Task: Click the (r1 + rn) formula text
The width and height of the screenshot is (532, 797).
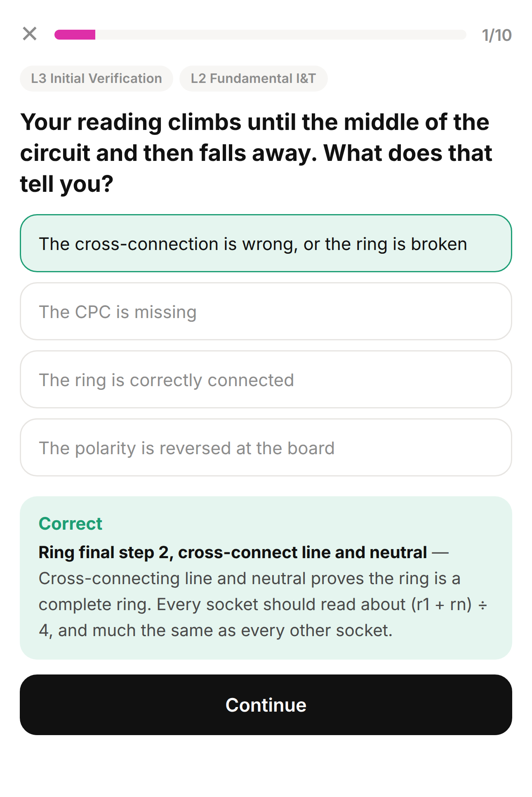Action: click(x=441, y=604)
